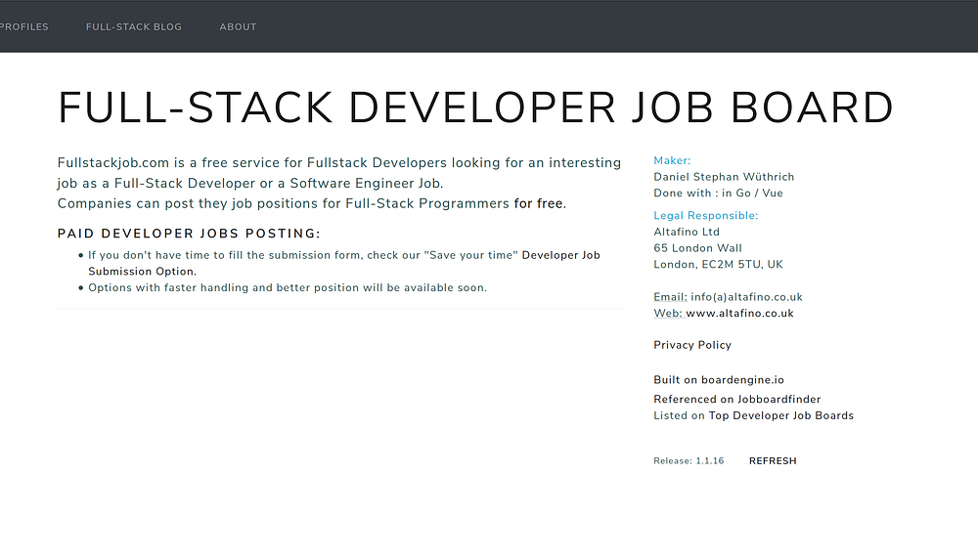
Task: Visit the Top Developer Job Boards listing
Action: (781, 415)
